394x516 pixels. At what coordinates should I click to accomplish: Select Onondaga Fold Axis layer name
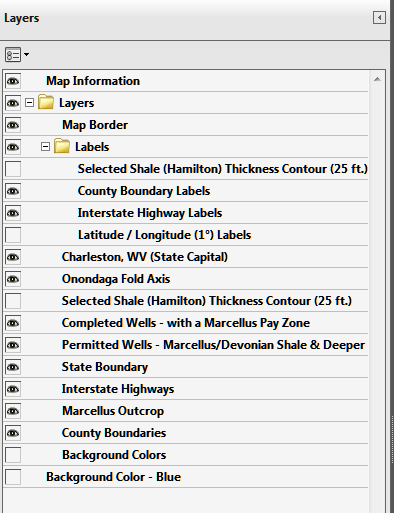click(116, 279)
